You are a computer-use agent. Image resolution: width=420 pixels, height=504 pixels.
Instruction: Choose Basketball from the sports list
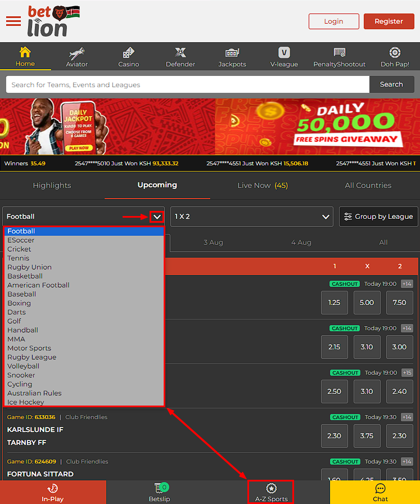coord(25,276)
